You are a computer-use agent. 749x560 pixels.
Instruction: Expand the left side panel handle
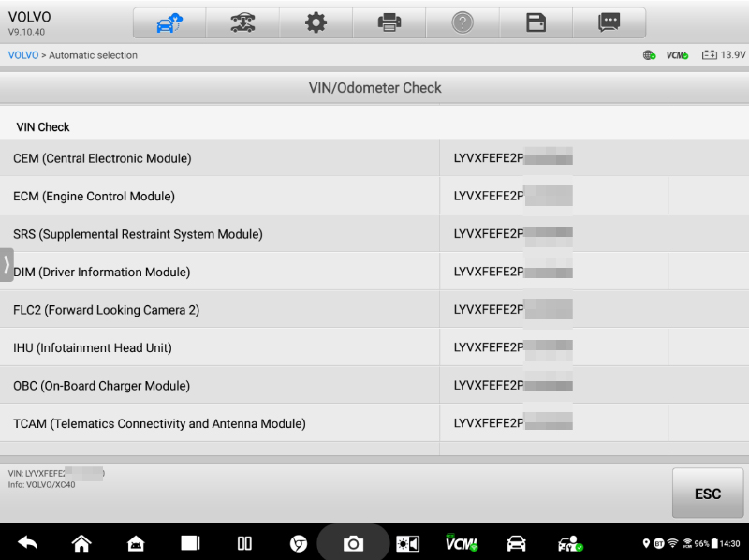point(7,264)
